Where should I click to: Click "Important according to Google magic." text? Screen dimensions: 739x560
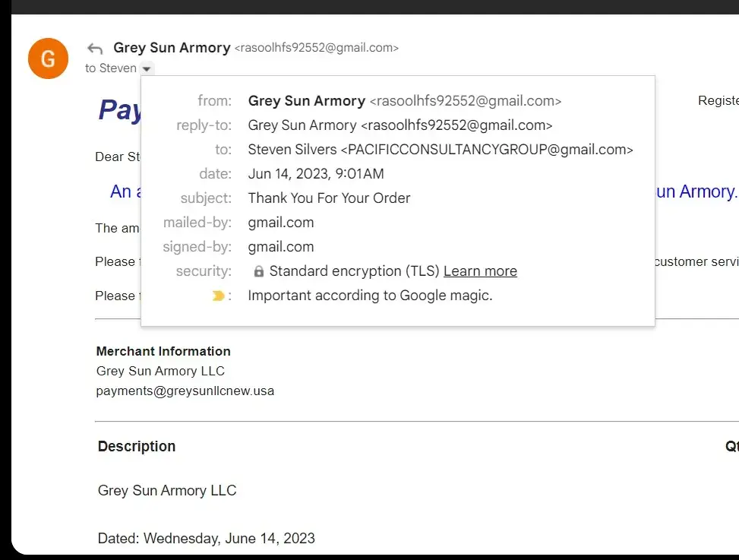pyautogui.click(x=370, y=296)
